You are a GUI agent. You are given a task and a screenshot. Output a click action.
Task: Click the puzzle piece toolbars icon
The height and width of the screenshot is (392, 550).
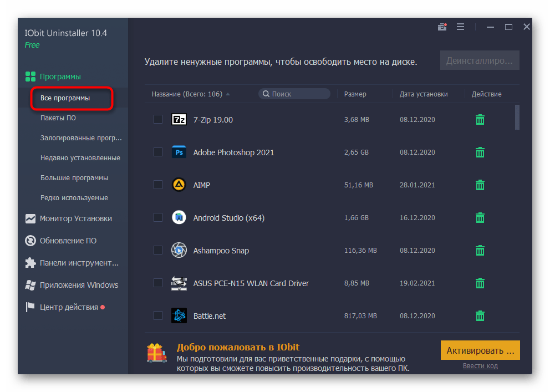30,263
